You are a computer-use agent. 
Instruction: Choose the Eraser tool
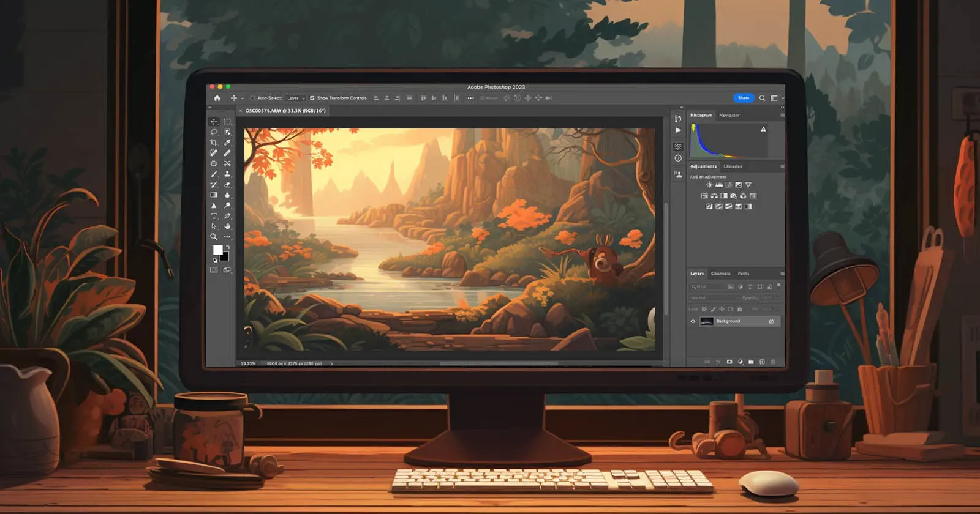(227, 185)
